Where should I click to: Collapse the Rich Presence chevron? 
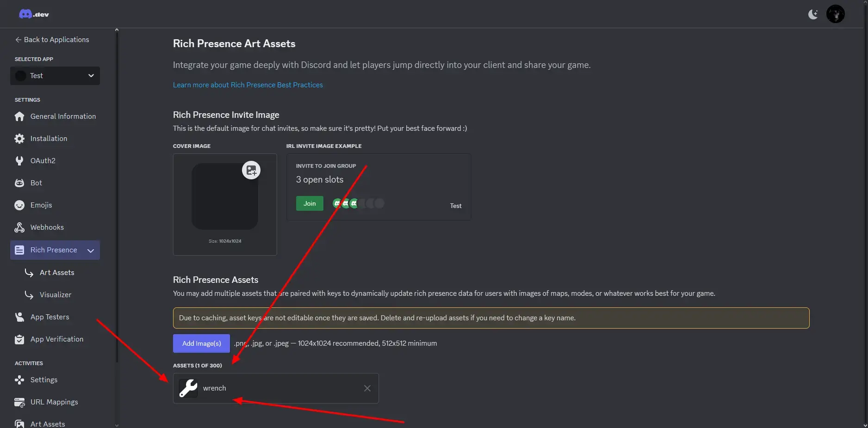pos(91,251)
